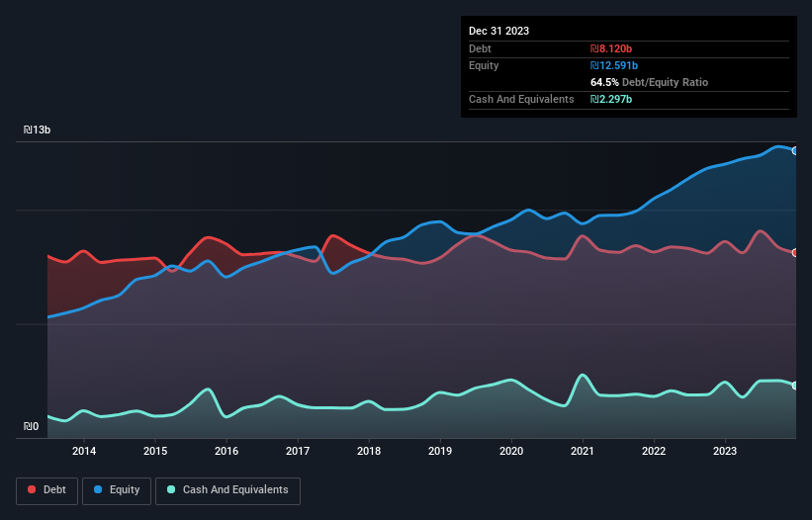Click the 2021 x-axis label
This screenshot has height=520, width=812.
(x=583, y=451)
